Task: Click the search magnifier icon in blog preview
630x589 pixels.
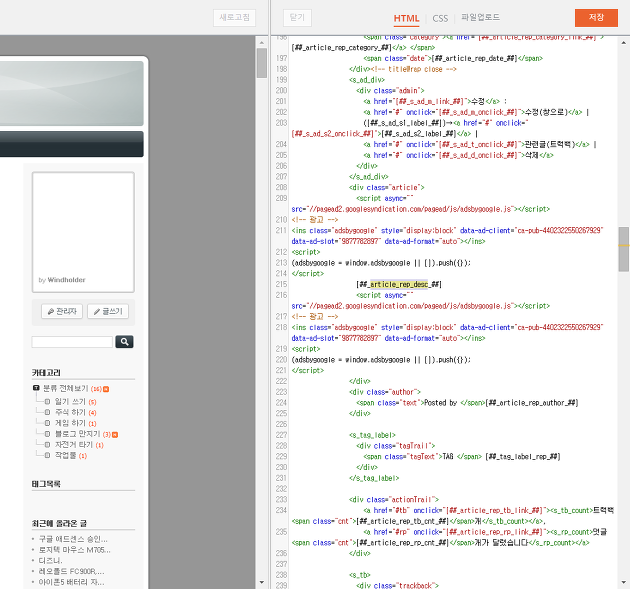Action: click(124, 342)
